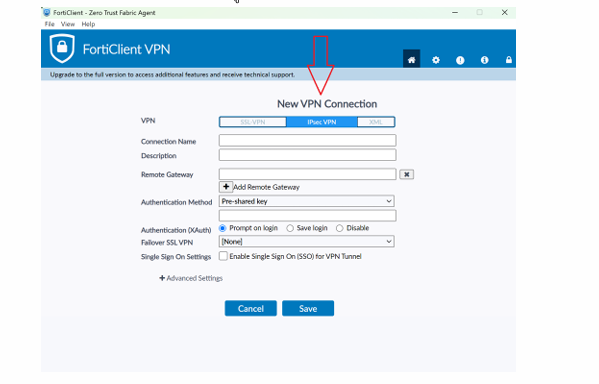
Task: Open the About info icon
Action: pyautogui.click(x=484, y=60)
